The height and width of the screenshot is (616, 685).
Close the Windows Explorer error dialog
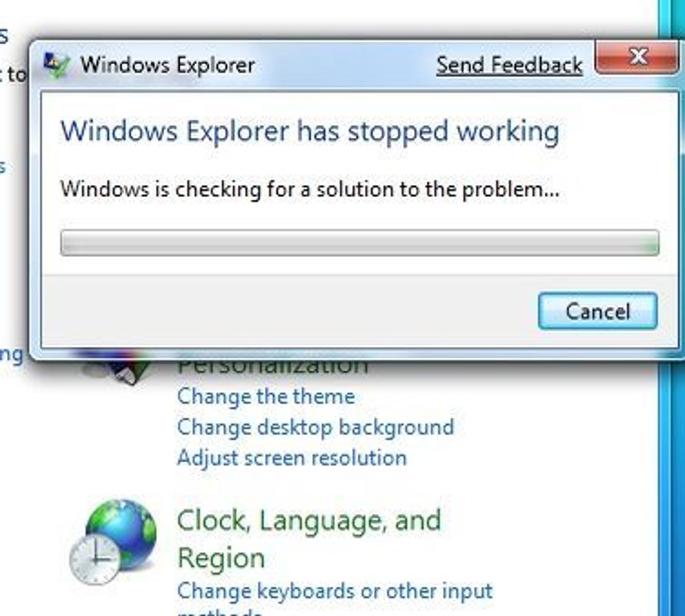coord(637,57)
